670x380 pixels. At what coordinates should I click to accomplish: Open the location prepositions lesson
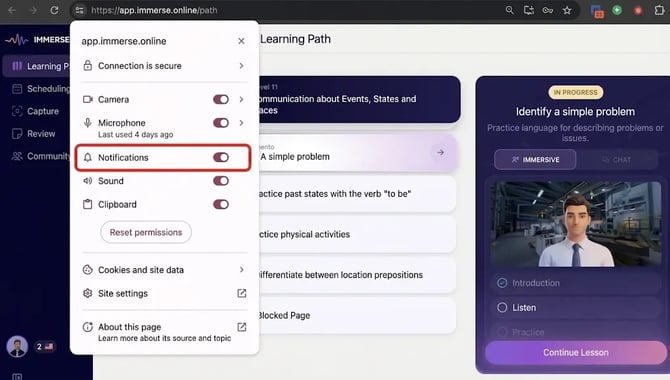(356, 275)
